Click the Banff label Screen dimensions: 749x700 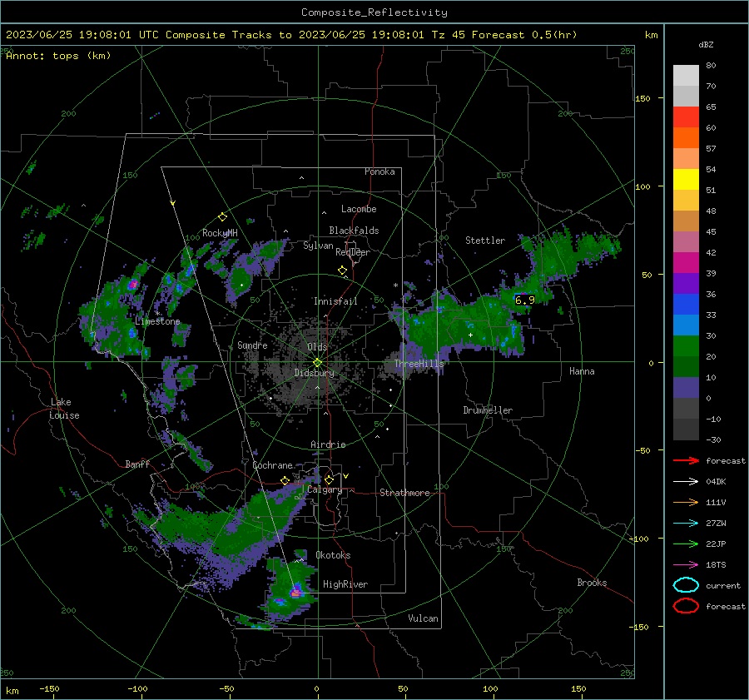(137, 464)
